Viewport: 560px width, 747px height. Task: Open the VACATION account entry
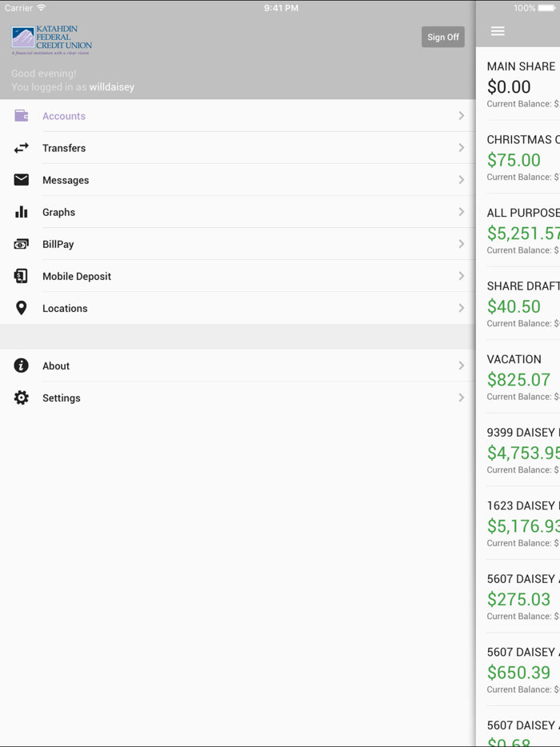pos(522,377)
